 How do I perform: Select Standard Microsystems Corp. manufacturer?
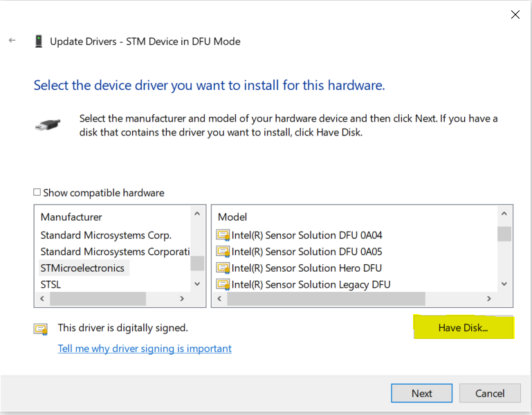pyautogui.click(x=106, y=235)
